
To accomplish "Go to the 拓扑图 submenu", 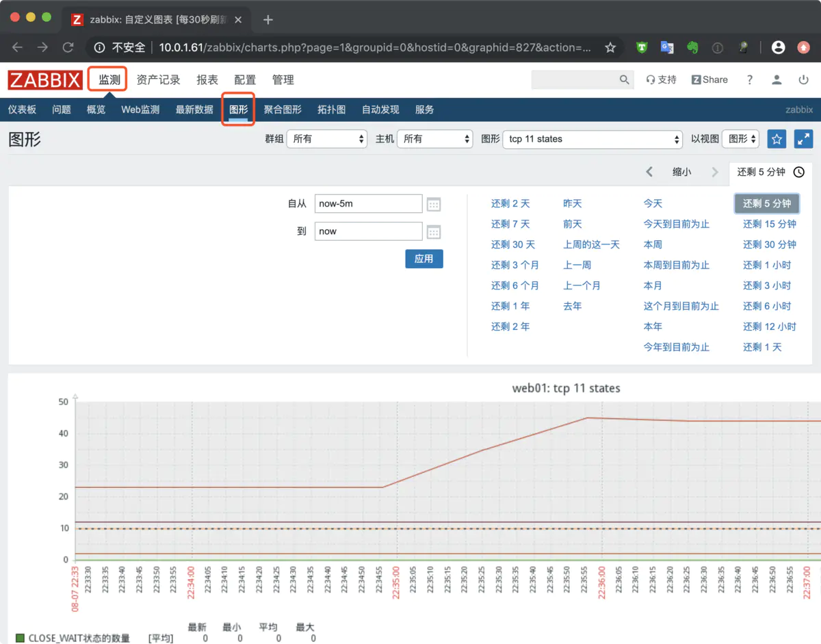I will coord(331,110).
